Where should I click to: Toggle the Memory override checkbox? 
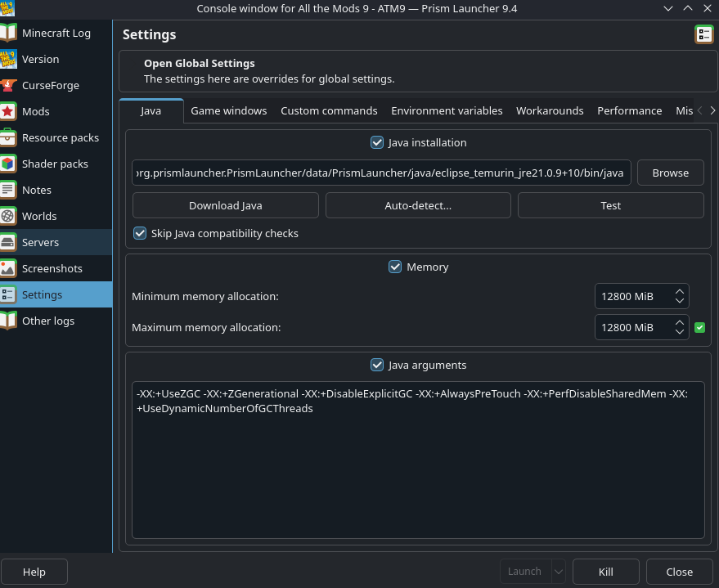[x=395, y=266]
